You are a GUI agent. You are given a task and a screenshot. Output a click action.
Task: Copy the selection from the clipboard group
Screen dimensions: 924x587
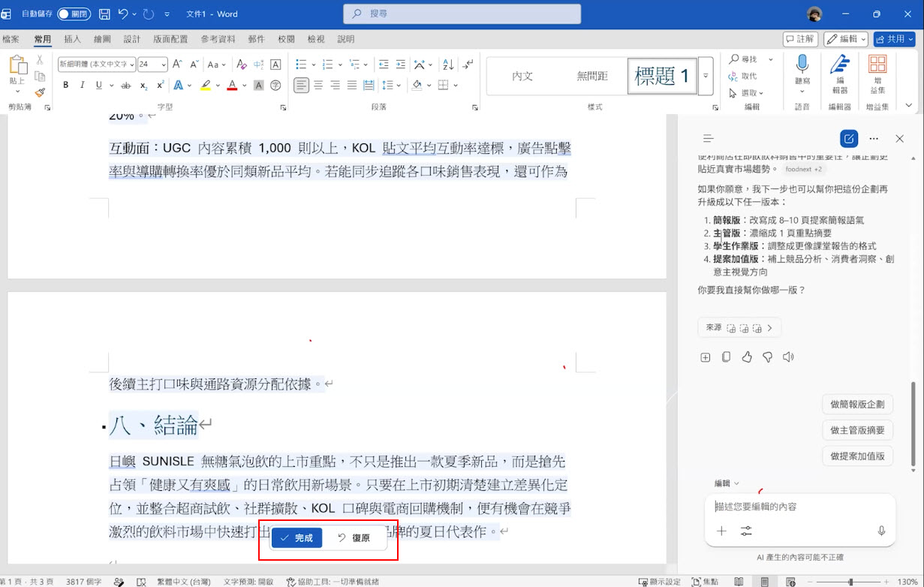(x=40, y=77)
